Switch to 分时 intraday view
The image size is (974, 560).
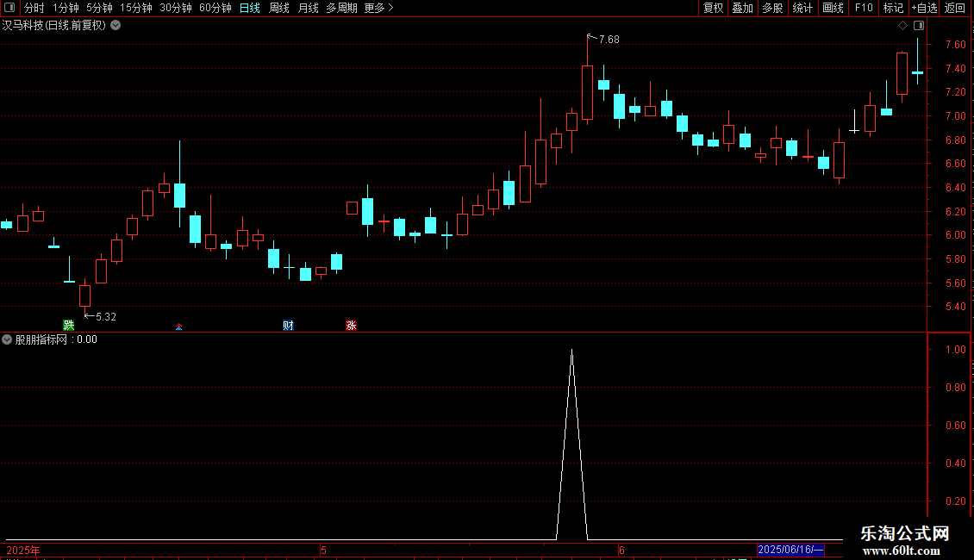click(34, 8)
